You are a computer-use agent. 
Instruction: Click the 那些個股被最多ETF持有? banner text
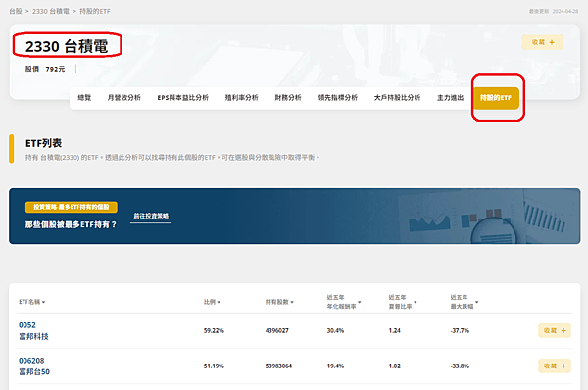tap(71, 224)
